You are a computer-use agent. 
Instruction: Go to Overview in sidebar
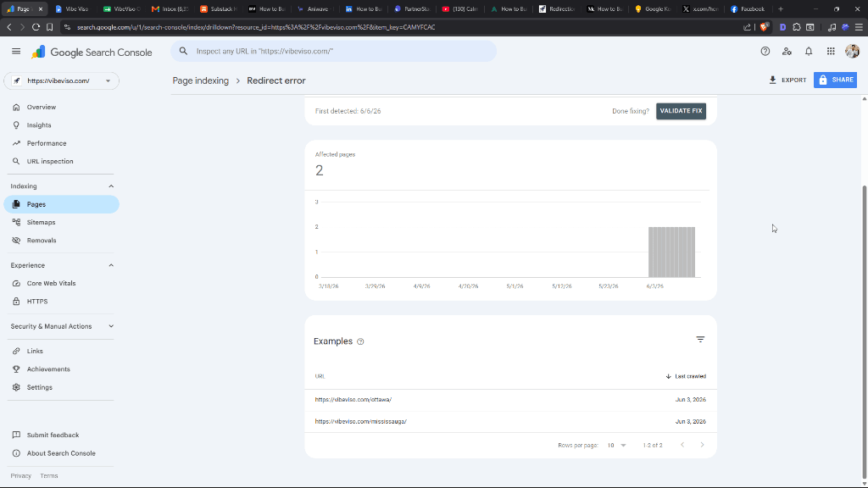[x=61, y=108]
